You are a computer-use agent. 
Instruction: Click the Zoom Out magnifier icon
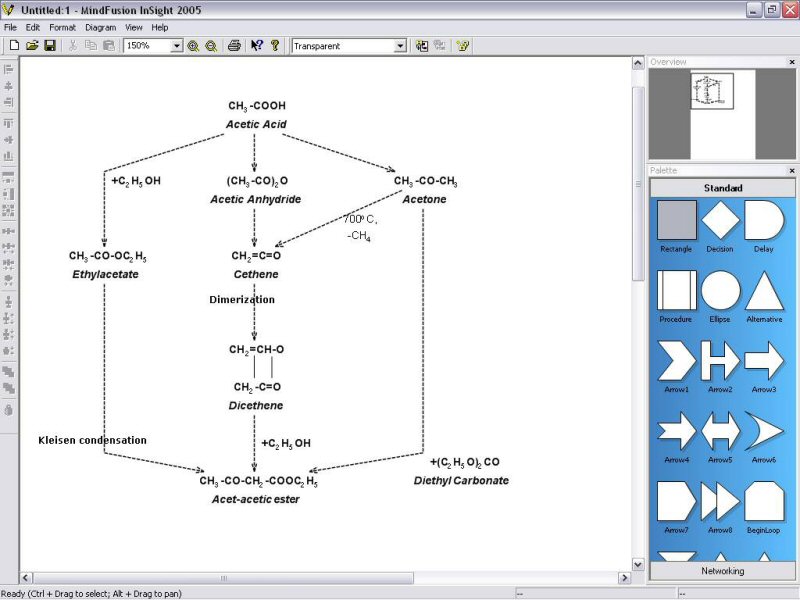tap(211, 46)
